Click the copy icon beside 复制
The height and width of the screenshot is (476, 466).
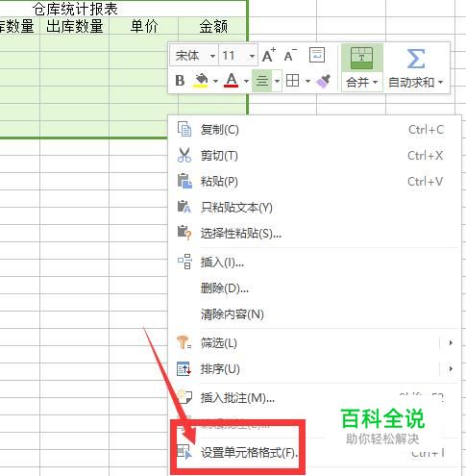click(184, 129)
